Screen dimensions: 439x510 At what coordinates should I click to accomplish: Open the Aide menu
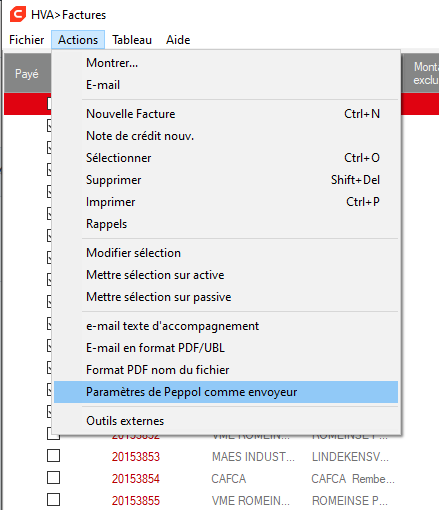(x=178, y=40)
